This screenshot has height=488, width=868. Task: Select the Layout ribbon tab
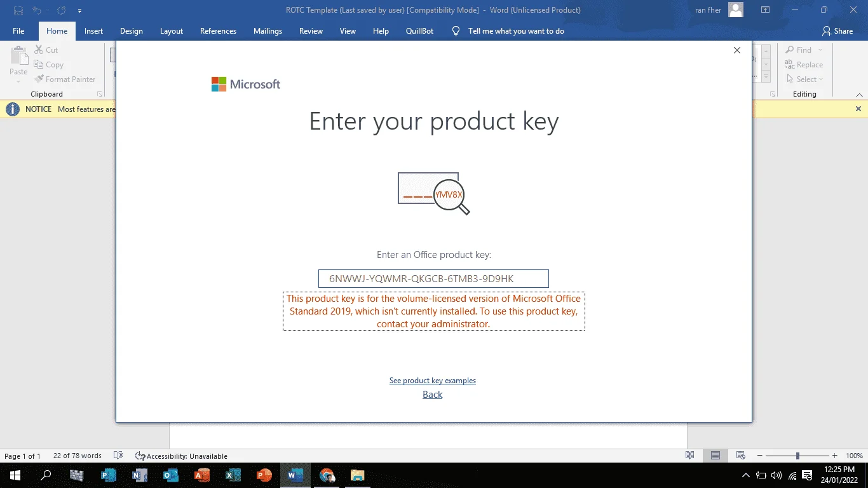172,31
